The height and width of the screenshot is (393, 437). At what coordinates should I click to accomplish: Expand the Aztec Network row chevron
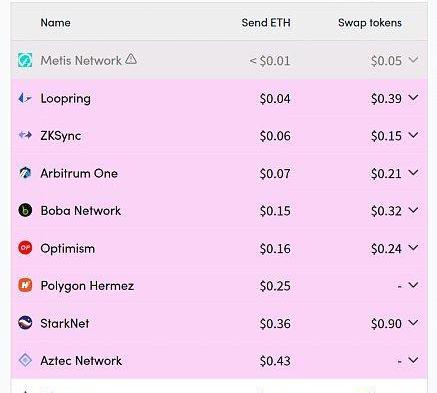click(413, 360)
